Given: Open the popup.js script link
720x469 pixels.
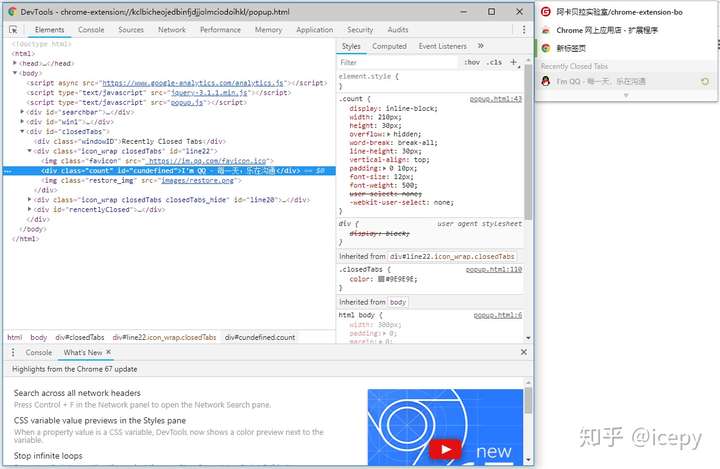Looking at the screenshot, I should [187, 102].
